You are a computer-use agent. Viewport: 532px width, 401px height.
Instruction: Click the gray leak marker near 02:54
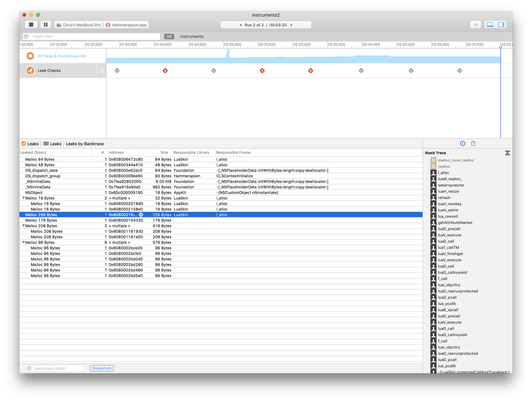click(x=411, y=71)
